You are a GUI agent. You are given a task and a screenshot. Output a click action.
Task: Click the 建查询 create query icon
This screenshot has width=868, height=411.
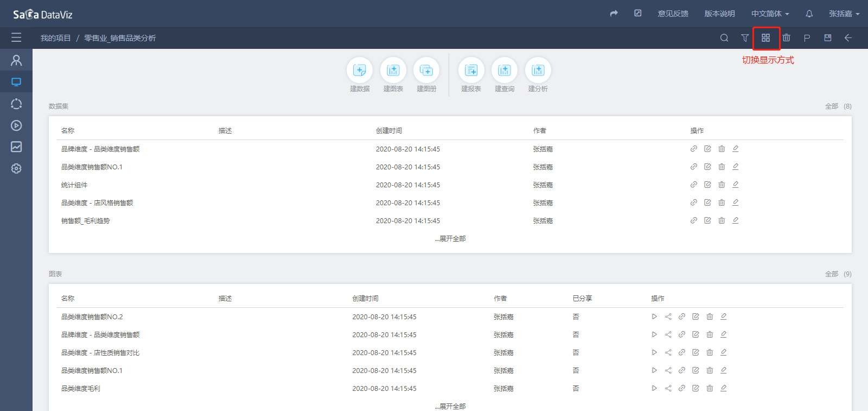[x=505, y=71]
